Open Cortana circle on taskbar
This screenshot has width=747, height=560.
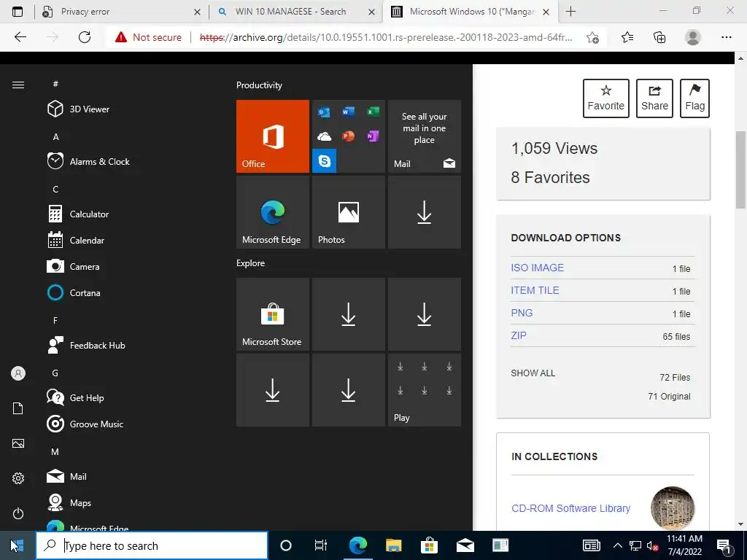coord(286,545)
